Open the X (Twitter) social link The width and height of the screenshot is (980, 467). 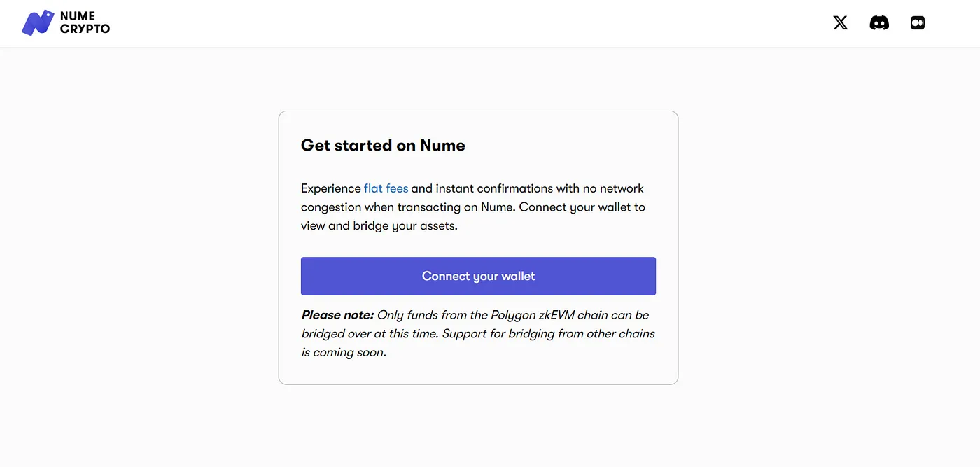pos(841,22)
